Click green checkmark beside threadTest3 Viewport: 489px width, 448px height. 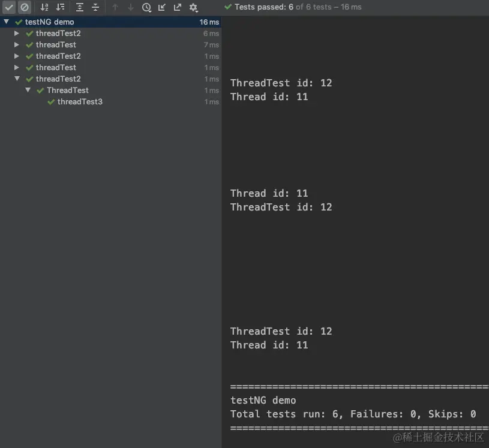click(51, 101)
